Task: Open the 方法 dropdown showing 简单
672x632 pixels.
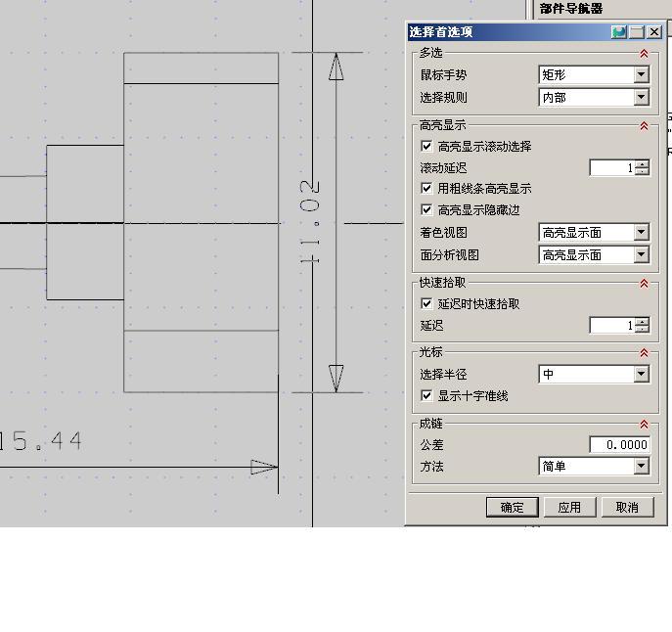Action: point(594,466)
